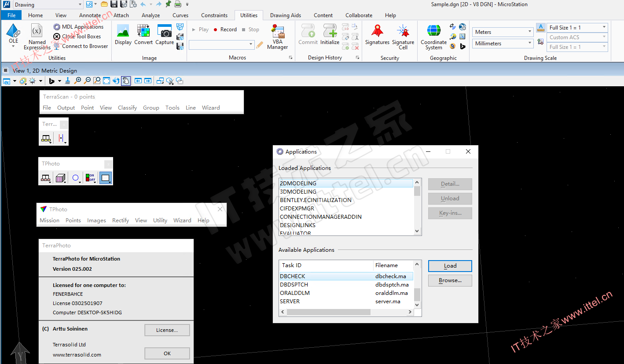Click Connect to Browser
The image size is (624, 364).
[x=81, y=46]
